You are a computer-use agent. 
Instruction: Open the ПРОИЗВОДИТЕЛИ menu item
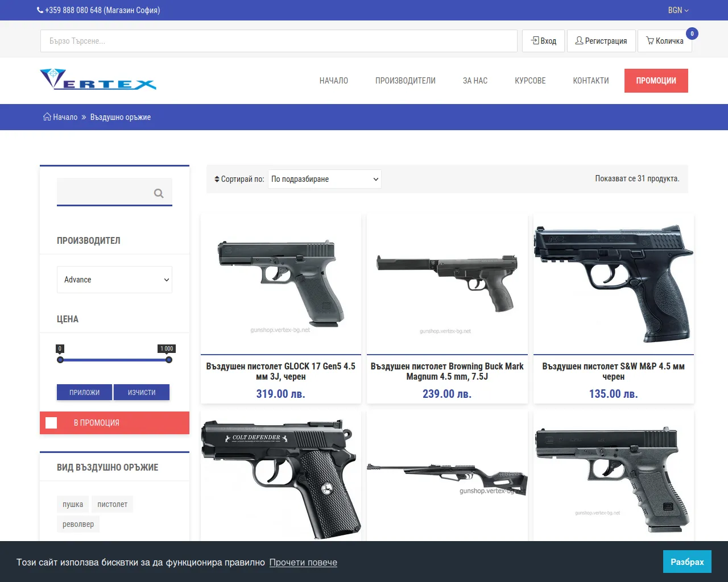click(405, 81)
